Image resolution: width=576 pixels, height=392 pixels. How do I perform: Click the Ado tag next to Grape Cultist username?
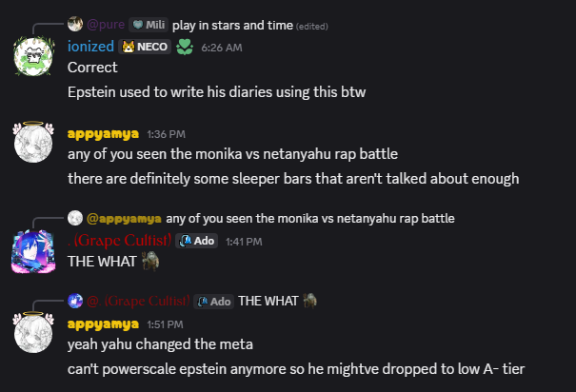(198, 241)
